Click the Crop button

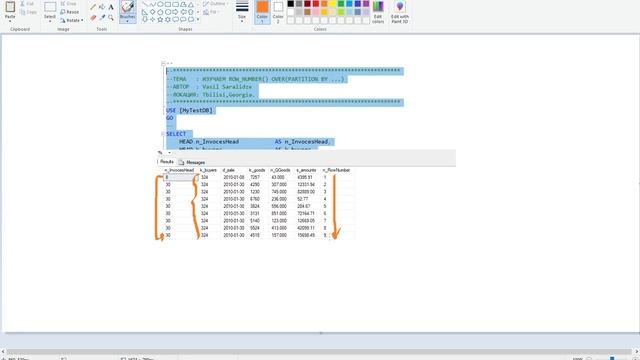pyautogui.click(x=69, y=4)
